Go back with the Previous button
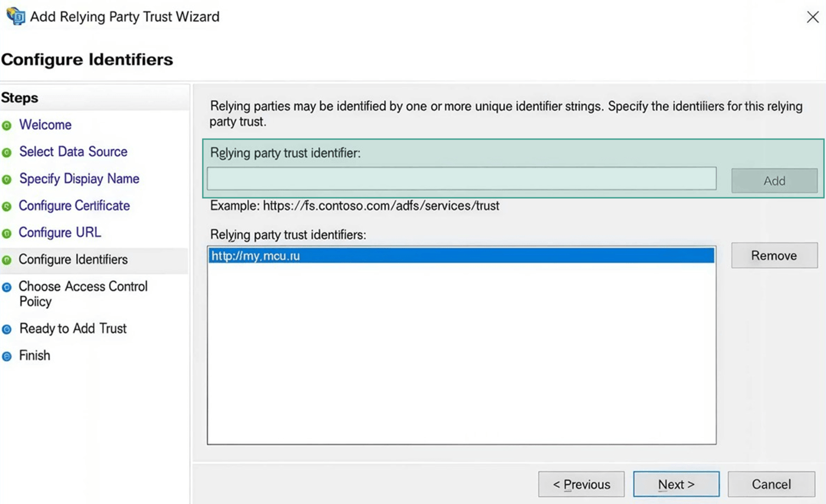This screenshot has height=504, width=826. tap(581, 485)
